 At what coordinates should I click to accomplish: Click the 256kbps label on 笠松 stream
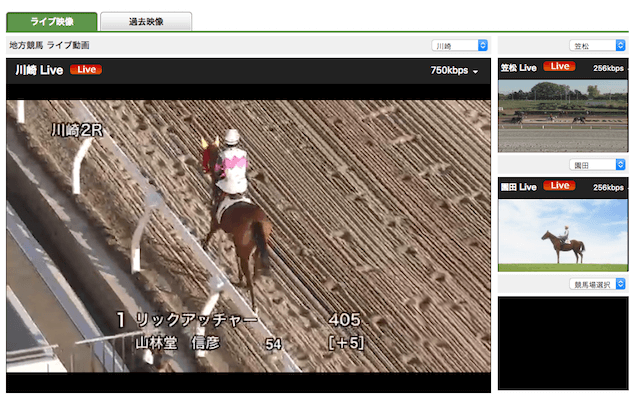tap(608, 68)
